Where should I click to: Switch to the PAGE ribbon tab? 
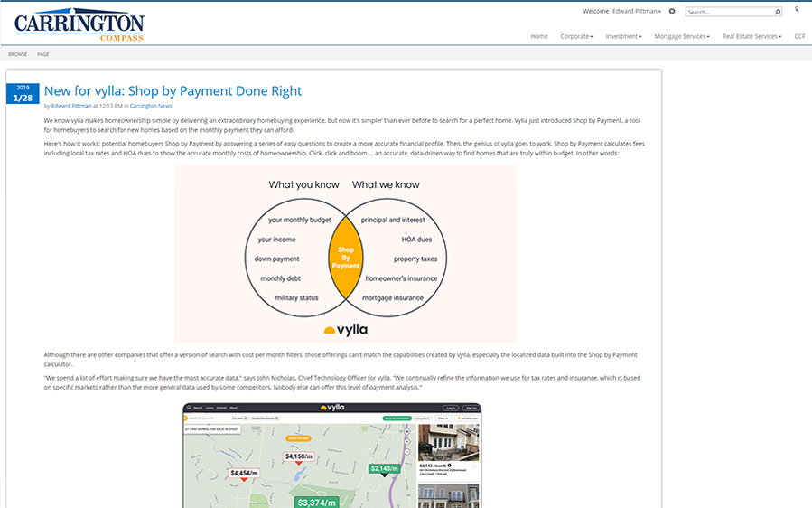click(43, 54)
